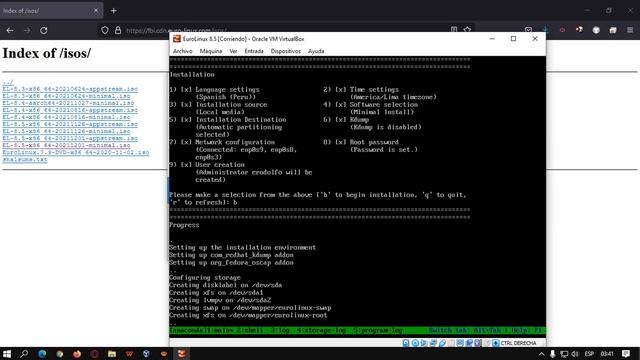Bookmark this page with the star icon

[x=467, y=29]
